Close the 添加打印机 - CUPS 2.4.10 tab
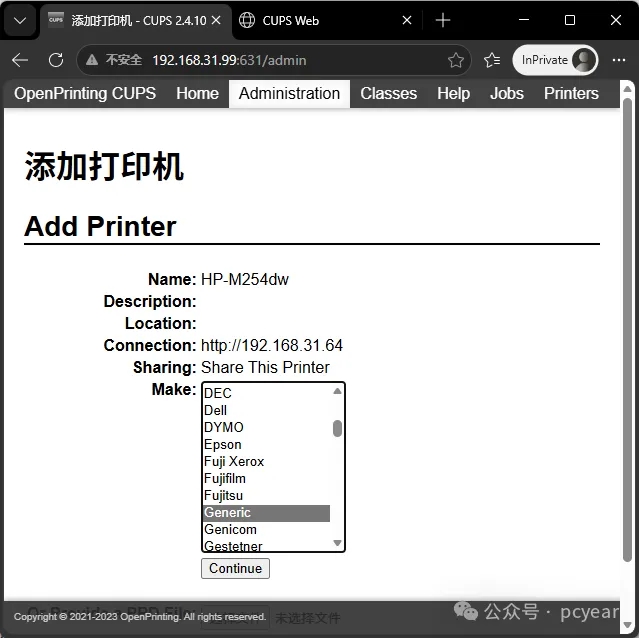This screenshot has width=639, height=638. point(216,20)
